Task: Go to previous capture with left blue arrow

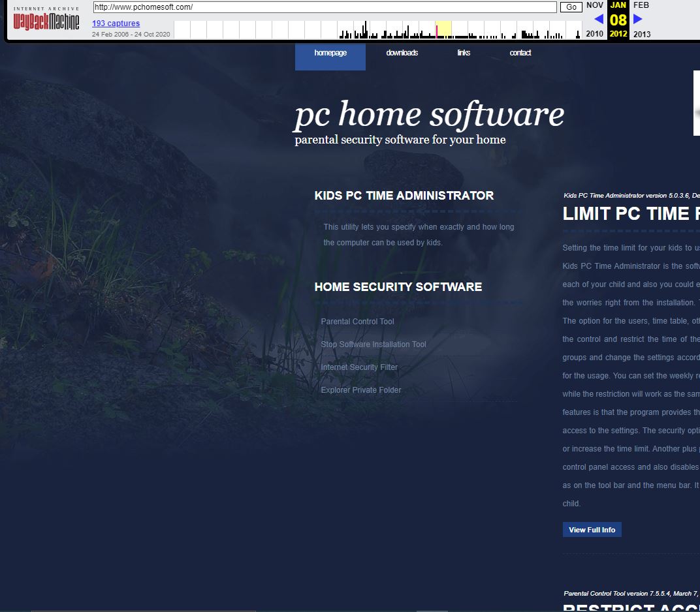Action: click(598, 19)
